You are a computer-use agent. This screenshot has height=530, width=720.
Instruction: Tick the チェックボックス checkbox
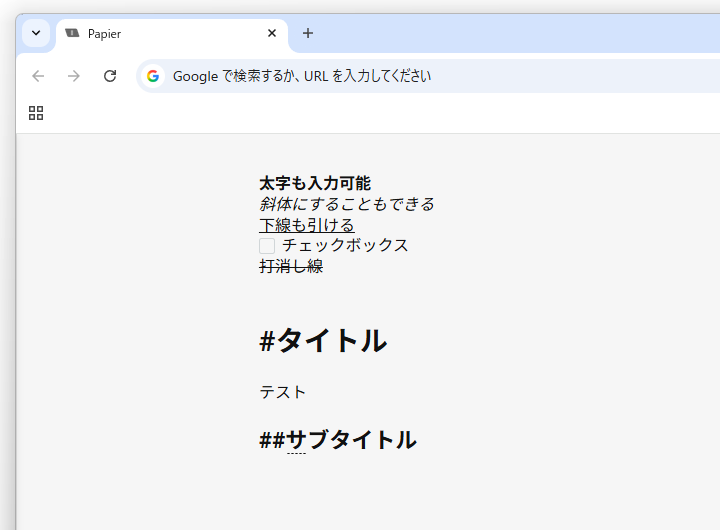pos(267,246)
